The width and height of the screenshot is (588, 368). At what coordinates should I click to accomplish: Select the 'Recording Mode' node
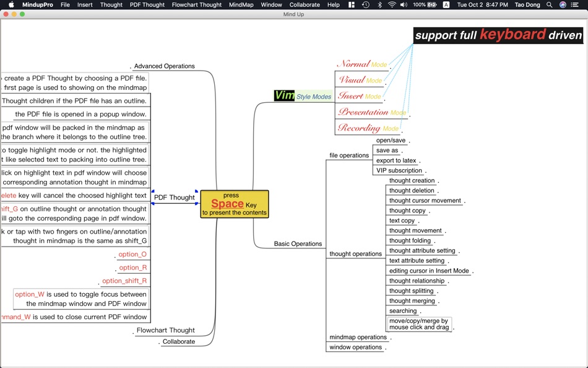(368, 128)
